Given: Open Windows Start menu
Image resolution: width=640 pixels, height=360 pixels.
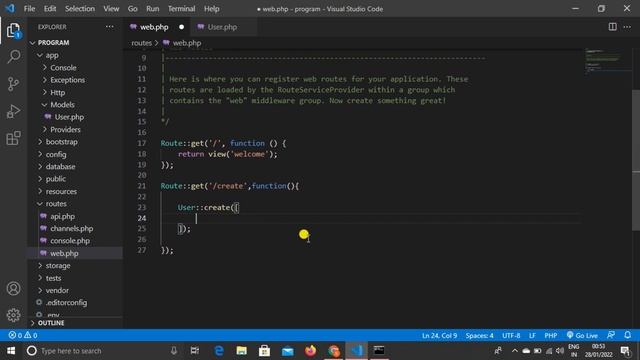Looking at the screenshot, I should coord(11,351).
